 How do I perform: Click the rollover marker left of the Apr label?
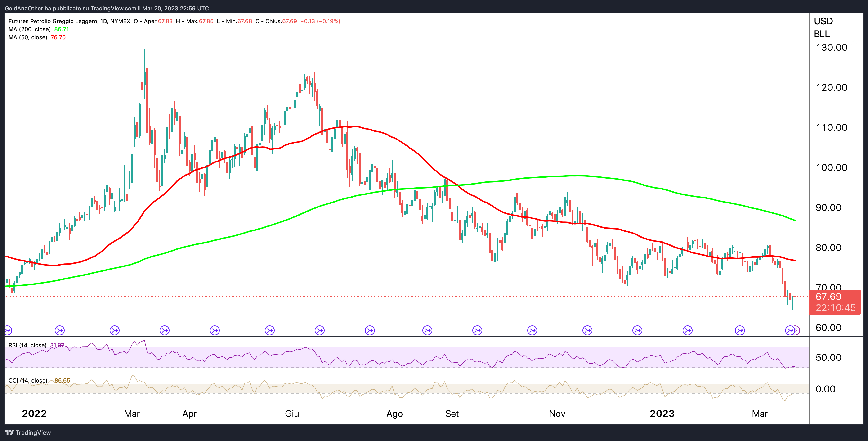click(x=164, y=330)
